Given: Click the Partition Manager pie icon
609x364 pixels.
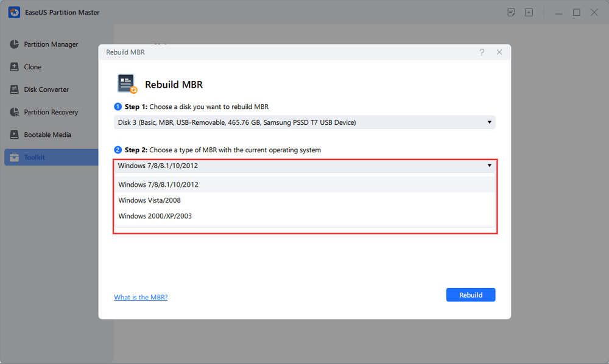Looking at the screenshot, I should click(14, 44).
